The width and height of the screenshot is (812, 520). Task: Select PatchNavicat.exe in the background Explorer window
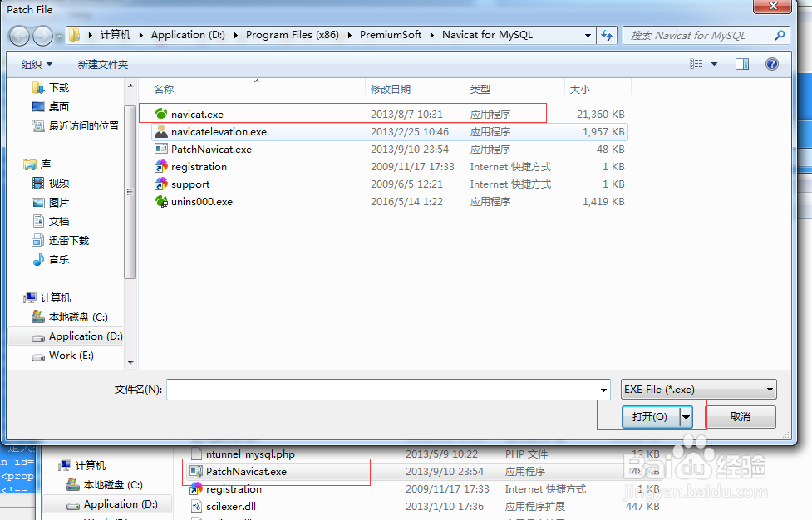coord(246,472)
